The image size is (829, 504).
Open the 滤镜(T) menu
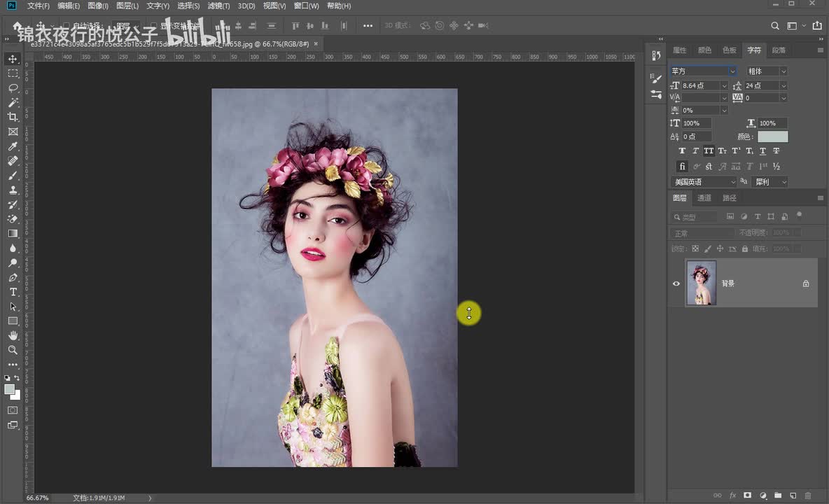pyautogui.click(x=218, y=6)
